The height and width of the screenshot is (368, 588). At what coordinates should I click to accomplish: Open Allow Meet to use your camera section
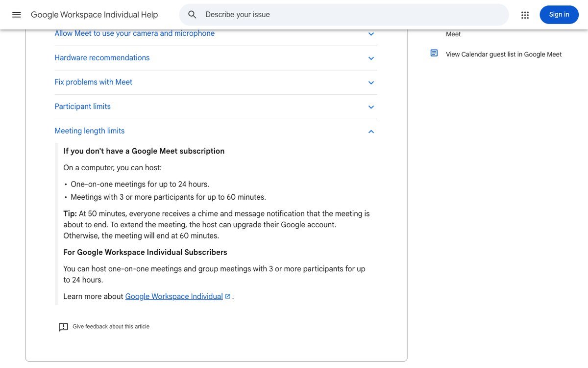pyautogui.click(x=135, y=33)
